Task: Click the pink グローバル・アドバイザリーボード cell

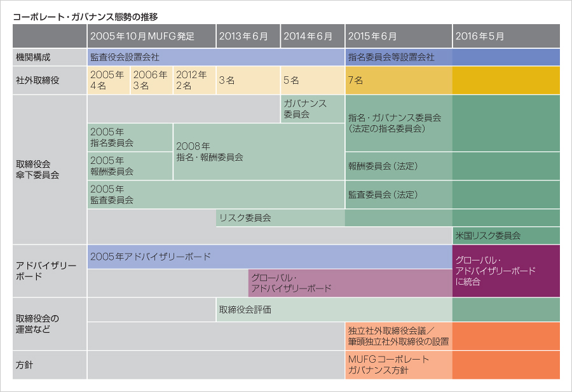Action: click(x=350, y=283)
